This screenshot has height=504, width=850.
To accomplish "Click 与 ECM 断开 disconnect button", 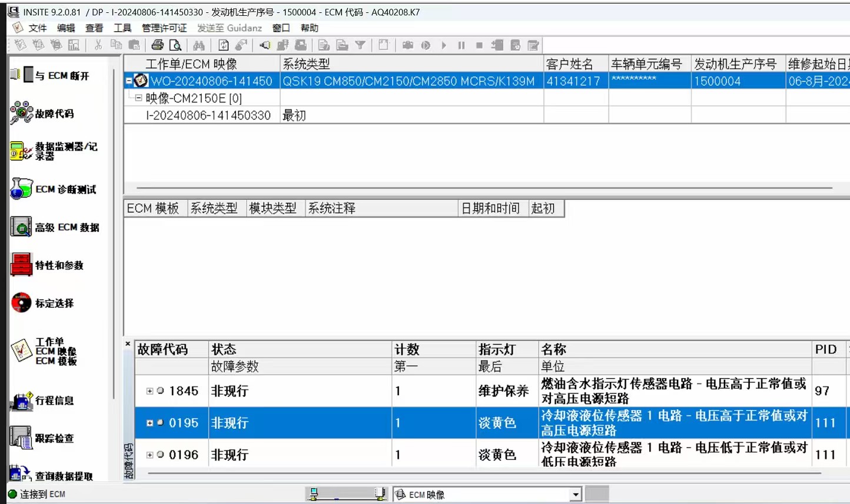I will [50, 75].
